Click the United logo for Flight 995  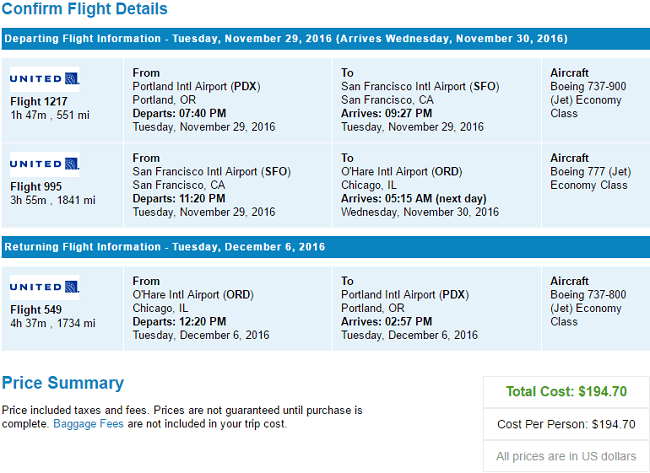[44, 164]
